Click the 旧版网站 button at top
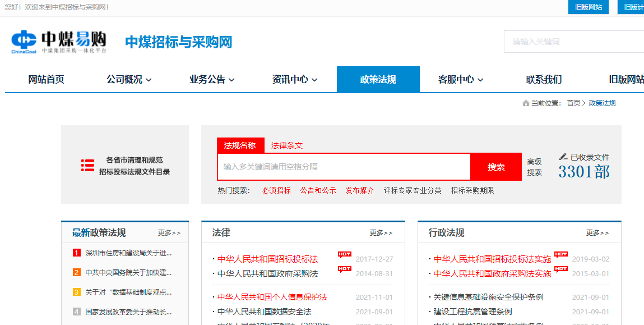 [x=589, y=7]
